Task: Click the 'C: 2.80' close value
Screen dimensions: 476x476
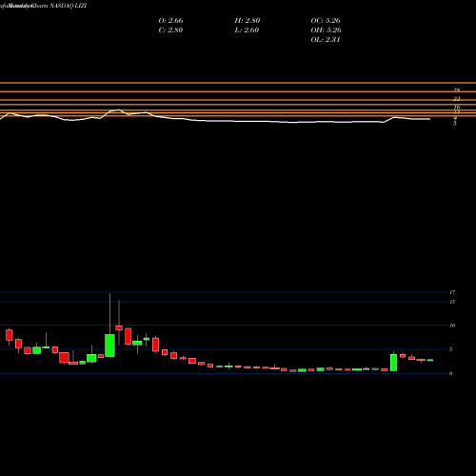Action: pos(170,30)
